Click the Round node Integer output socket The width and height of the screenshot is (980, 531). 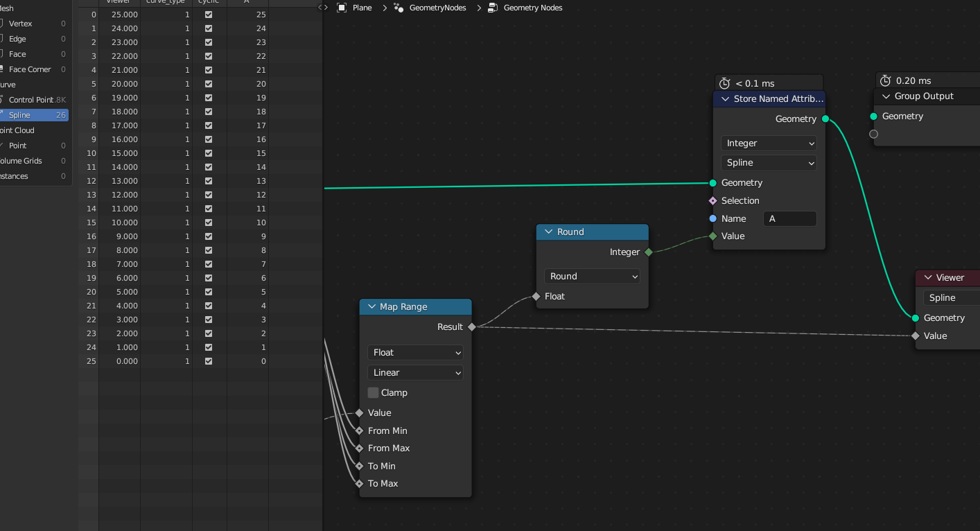(649, 252)
